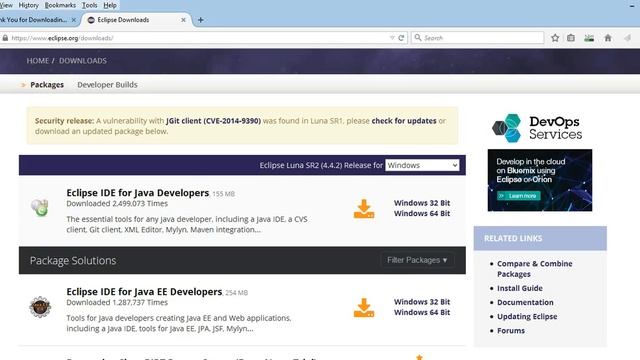Click the orange download icon for Java Developers
The image size is (640, 360).
[x=364, y=209]
